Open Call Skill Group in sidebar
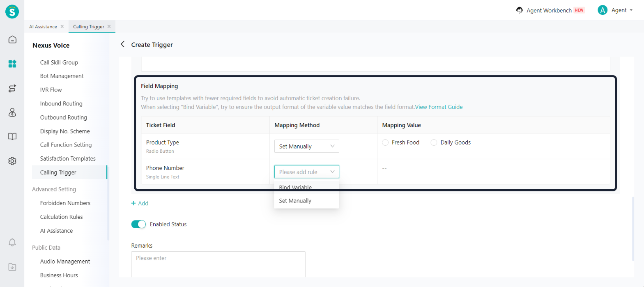Screen dimensions: 644x287 click(59, 62)
